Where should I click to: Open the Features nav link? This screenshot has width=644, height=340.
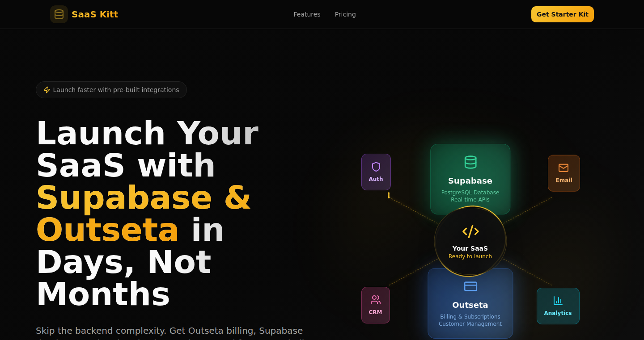point(307,14)
